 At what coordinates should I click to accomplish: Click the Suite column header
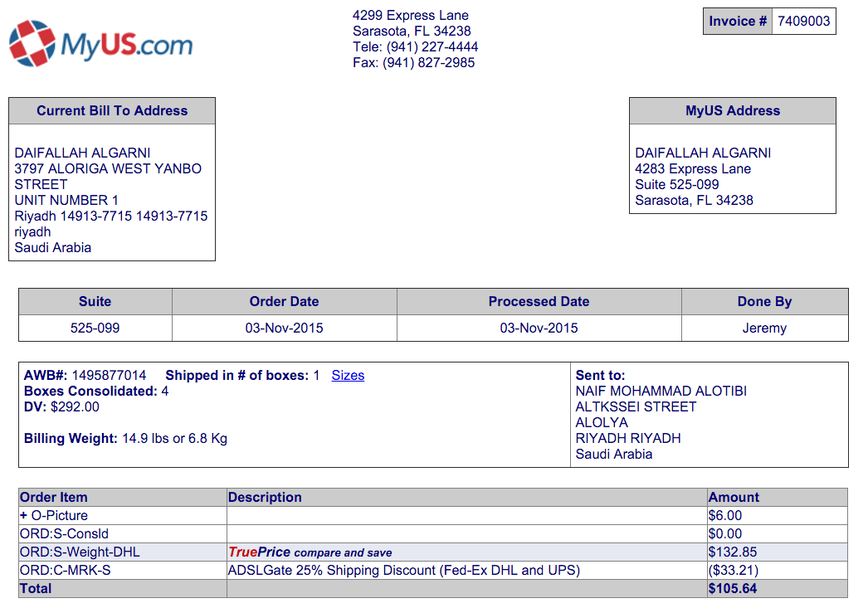pos(95,302)
